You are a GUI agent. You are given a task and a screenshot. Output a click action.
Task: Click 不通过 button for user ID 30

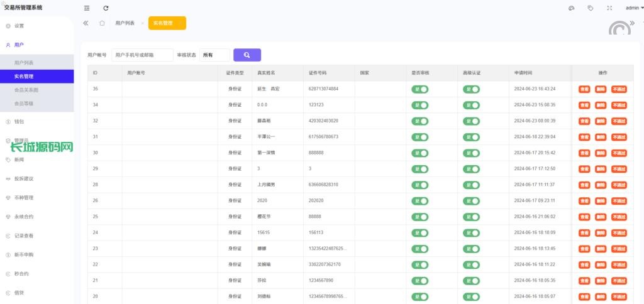coord(619,153)
